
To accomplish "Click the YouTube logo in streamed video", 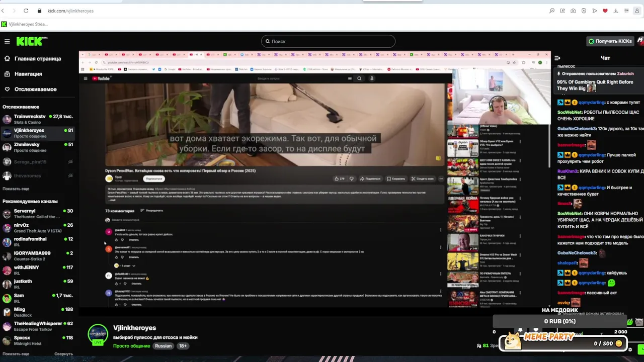I will 101,78.
